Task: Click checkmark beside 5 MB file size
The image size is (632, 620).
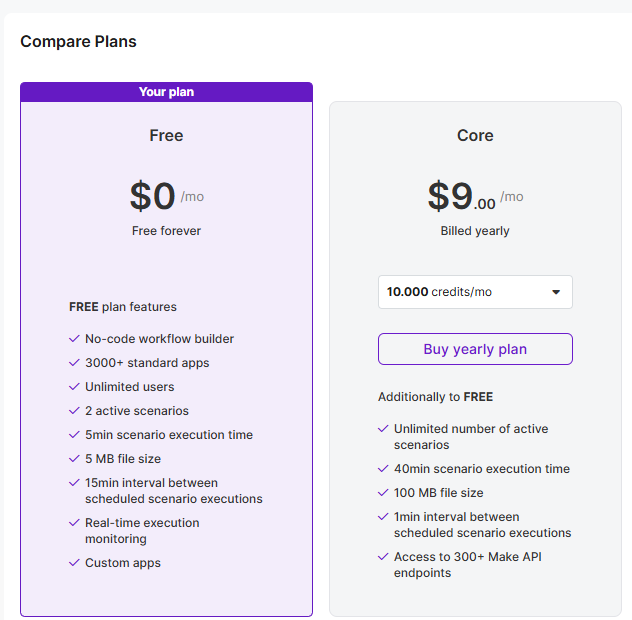Action: click(x=74, y=459)
